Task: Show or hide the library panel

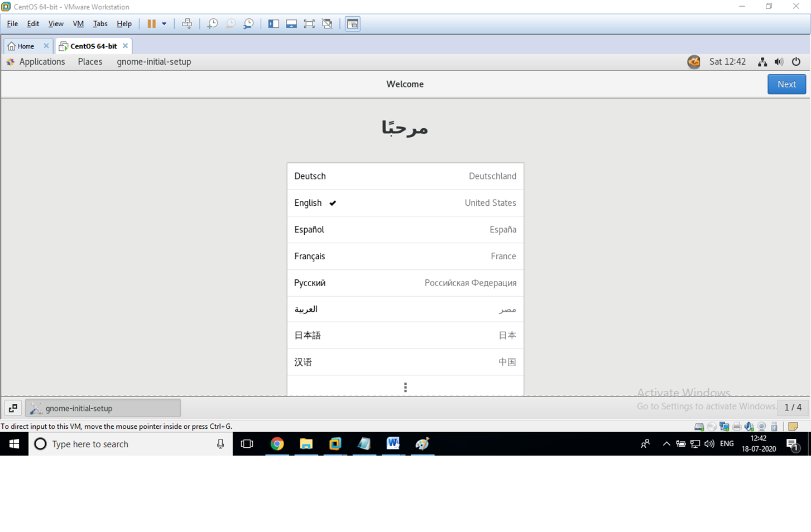Action: (x=273, y=23)
